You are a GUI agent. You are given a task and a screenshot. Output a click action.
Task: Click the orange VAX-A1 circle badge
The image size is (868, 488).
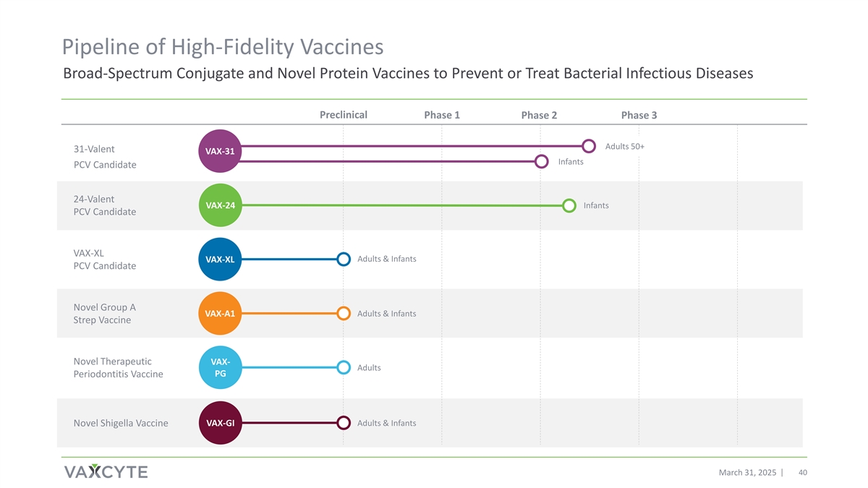pyautogui.click(x=220, y=314)
